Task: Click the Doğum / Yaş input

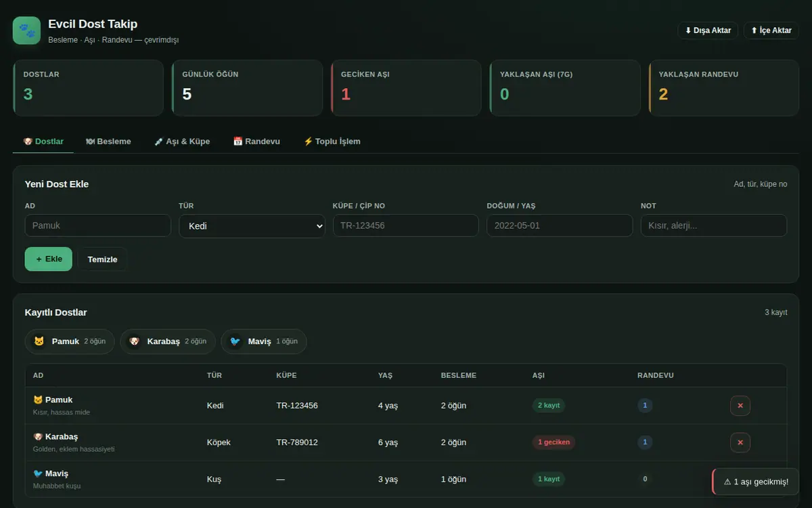Action: coord(560,226)
